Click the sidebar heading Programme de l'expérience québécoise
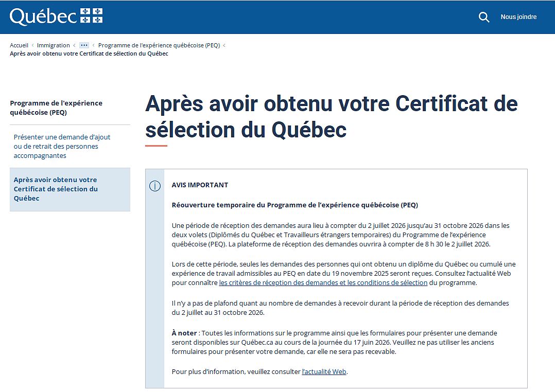 pyautogui.click(x=56, y=108)
